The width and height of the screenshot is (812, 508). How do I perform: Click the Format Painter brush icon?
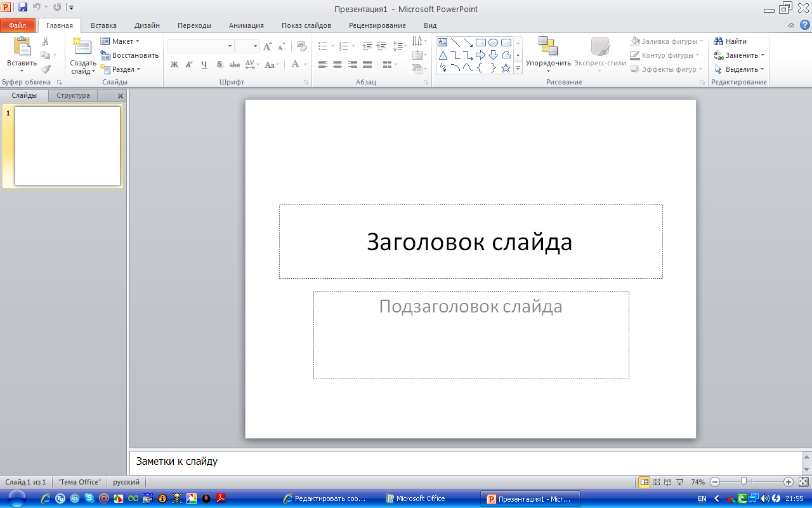point(45,69)
